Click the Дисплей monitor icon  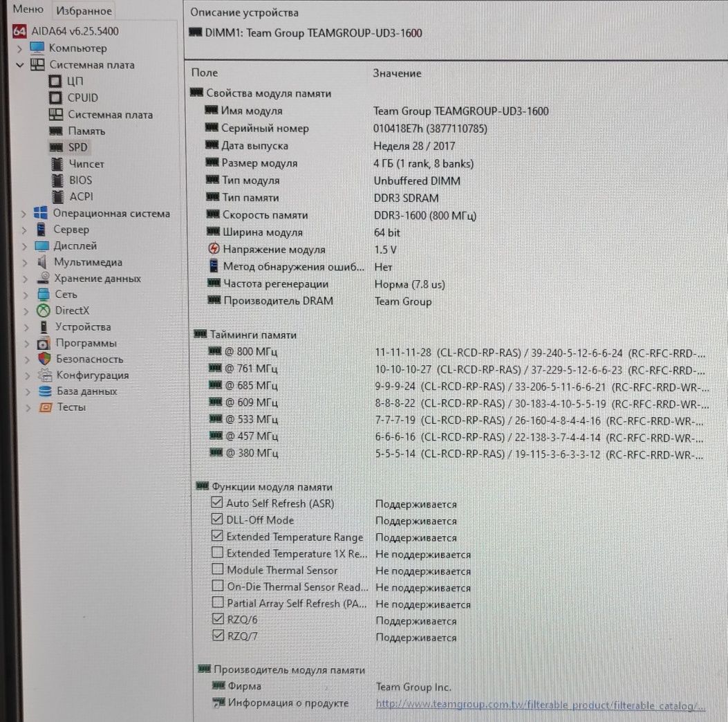click(41, 246)
